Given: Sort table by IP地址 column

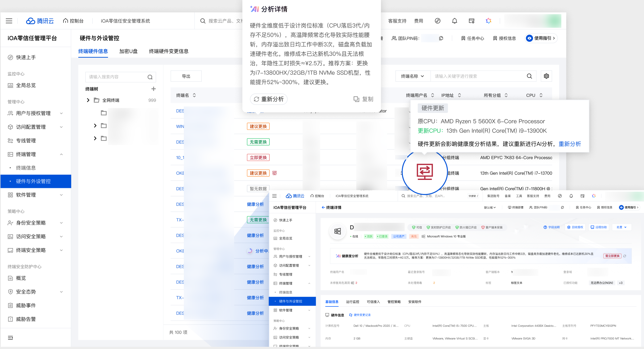Looking at the screenshot, I should pos(459,95).
